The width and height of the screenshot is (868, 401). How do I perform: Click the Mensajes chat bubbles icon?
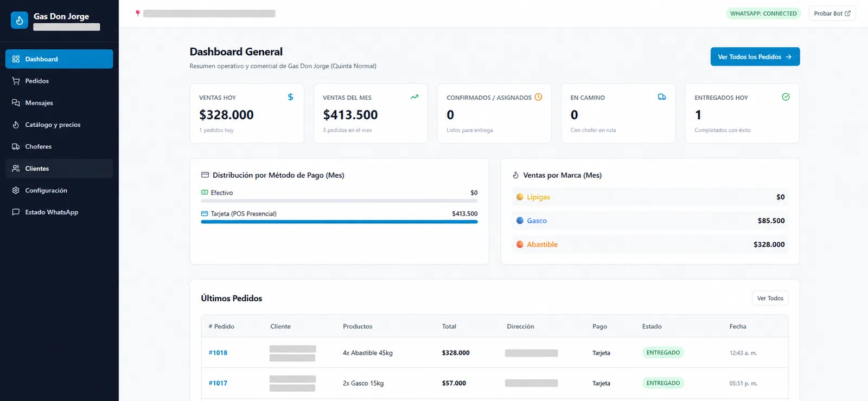[x=16, y=103]
